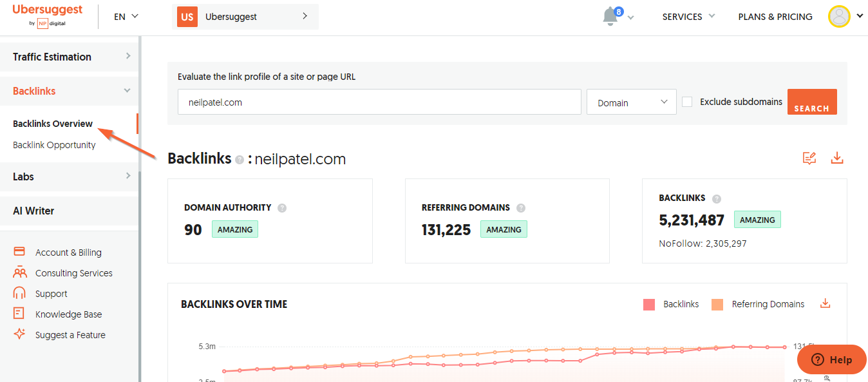Open Account & Billing
This screenshot has width=868, height=382.
pyautogui.click(x=68, y=253)
